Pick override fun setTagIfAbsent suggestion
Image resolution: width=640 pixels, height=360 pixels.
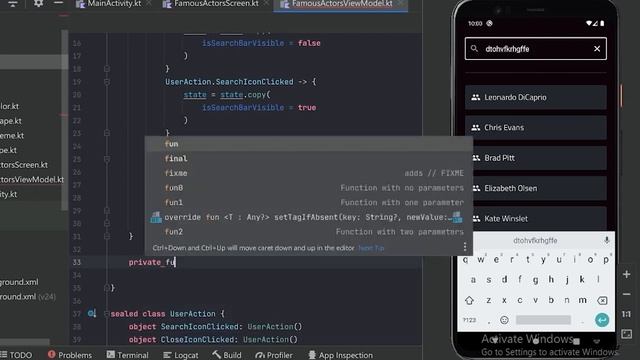tap(309, 217)
